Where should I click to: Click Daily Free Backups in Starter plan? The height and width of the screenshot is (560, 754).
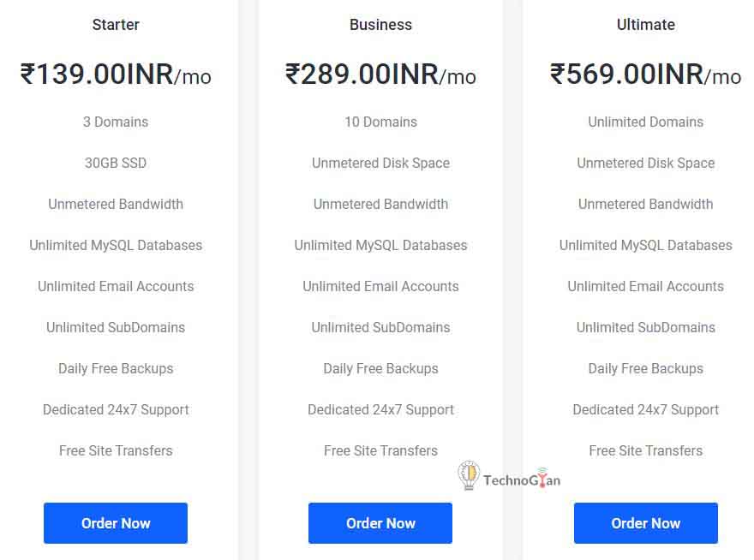[116, 368]
